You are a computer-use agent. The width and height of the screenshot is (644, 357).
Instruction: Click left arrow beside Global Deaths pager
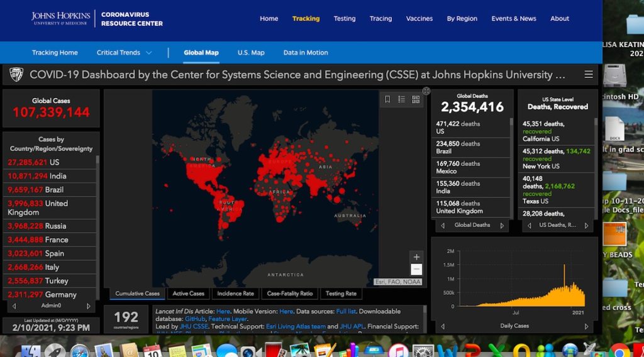[x=443, y=225]
